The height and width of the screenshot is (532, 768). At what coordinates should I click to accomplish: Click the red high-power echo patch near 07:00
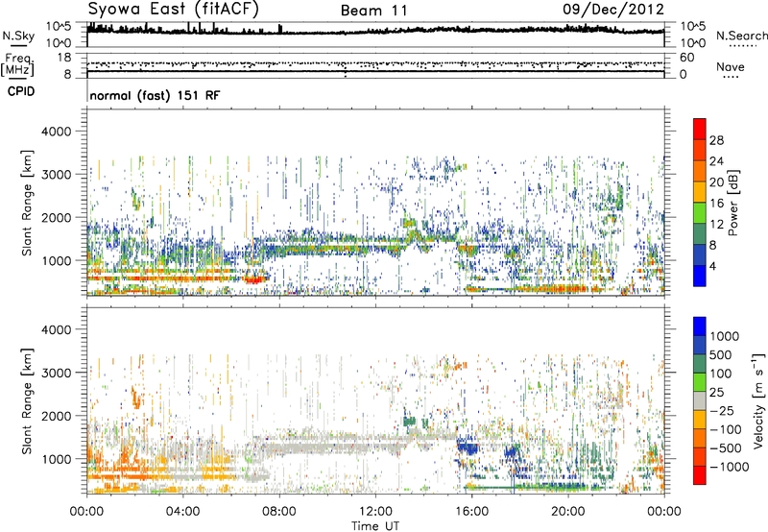(x=253, y=279)
